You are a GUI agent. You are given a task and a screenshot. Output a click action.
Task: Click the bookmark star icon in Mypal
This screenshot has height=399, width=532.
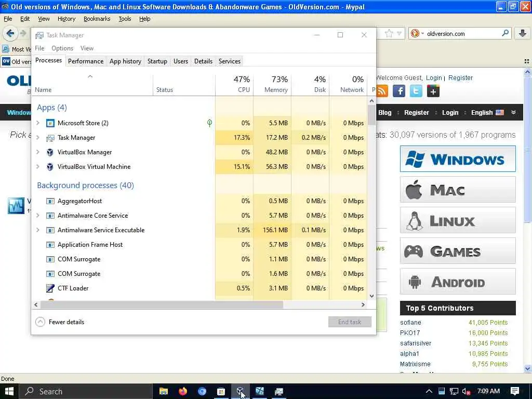pyautogui.click(x=389, y=33)
